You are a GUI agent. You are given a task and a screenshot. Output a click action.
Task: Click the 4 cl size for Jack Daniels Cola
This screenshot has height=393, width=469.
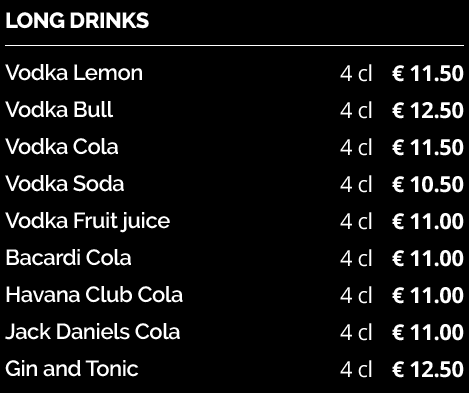(x=356, y=333)
